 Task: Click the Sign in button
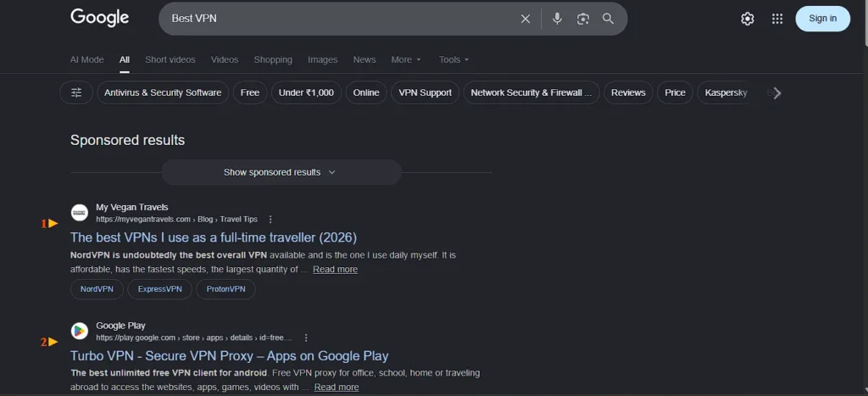(822, 19)
